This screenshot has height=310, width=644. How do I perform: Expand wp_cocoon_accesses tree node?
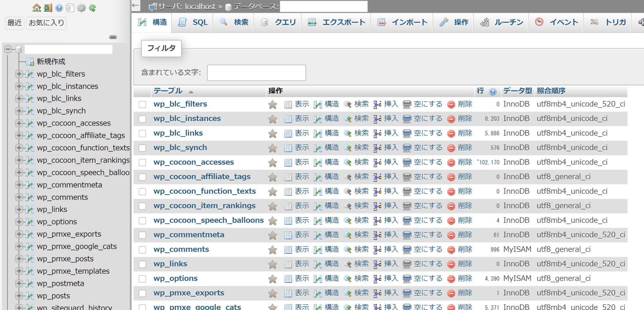pyautogui.click(x=19, y=123)
